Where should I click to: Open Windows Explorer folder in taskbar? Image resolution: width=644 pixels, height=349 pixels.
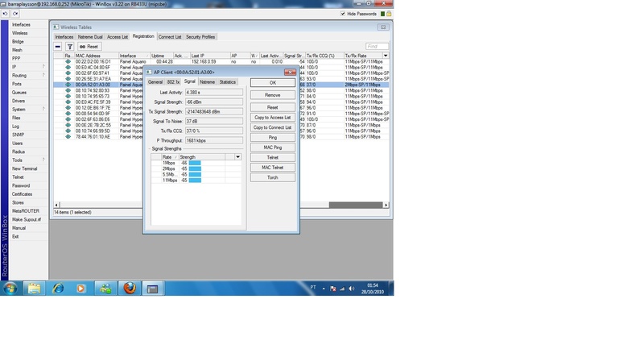pos(34,289)
